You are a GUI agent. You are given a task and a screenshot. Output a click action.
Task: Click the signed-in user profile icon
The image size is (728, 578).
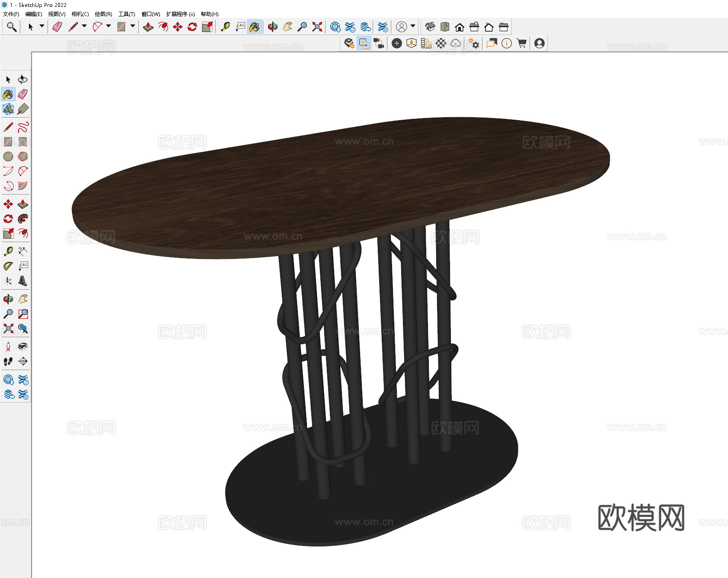(x=402, y=27)
